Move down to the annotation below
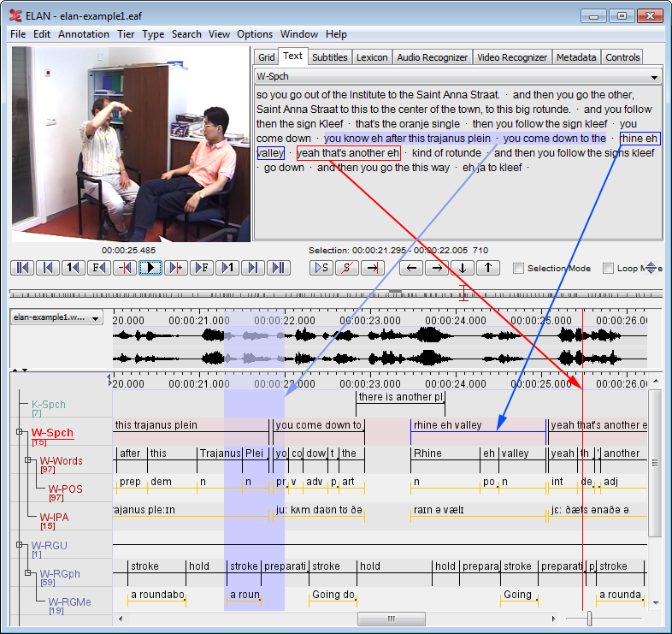672x634 pixels. coord(463,268)
